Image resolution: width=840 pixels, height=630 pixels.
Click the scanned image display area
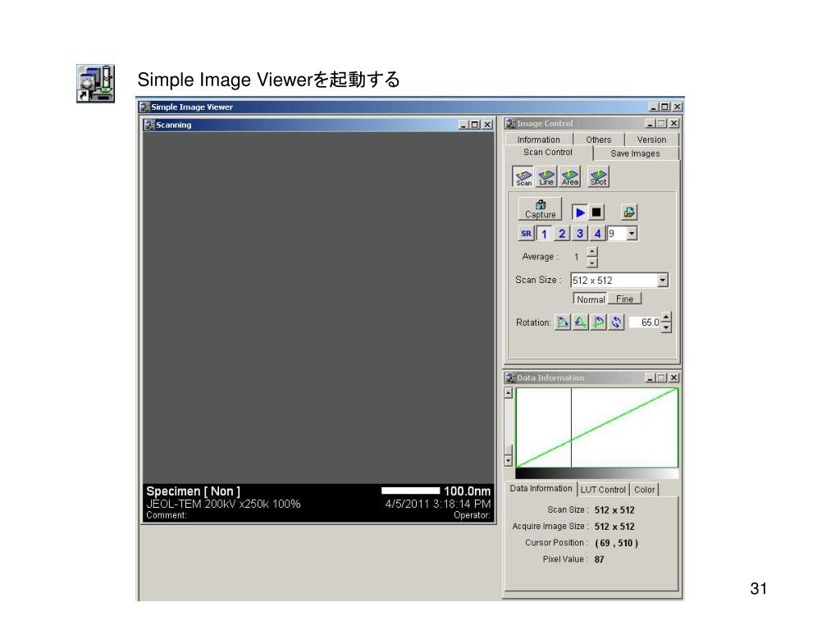tap(318, 308)
